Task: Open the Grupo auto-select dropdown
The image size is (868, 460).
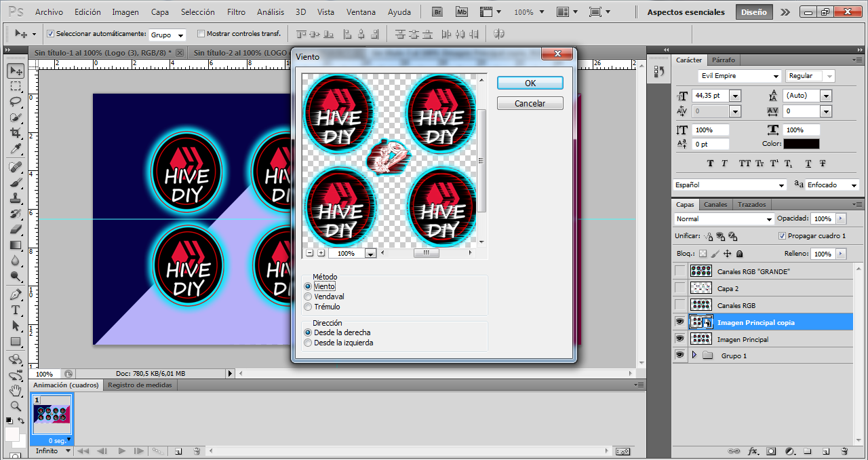Action: pos(180,35)
